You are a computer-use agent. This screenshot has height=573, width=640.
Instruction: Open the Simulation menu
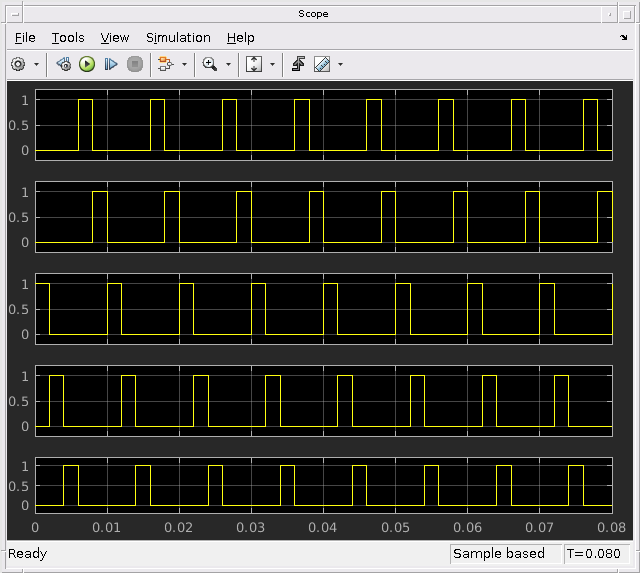click(178, 37)
